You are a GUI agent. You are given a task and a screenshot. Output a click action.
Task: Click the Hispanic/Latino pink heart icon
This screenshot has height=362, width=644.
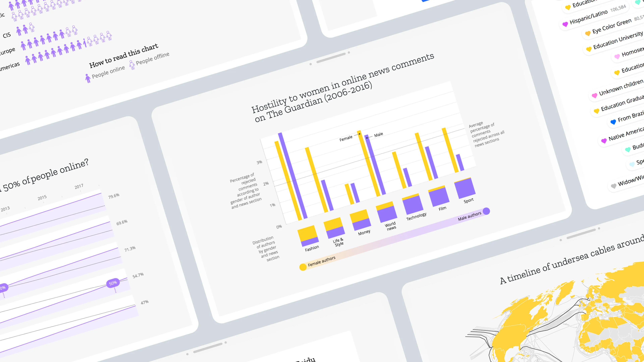pos(565,24)
